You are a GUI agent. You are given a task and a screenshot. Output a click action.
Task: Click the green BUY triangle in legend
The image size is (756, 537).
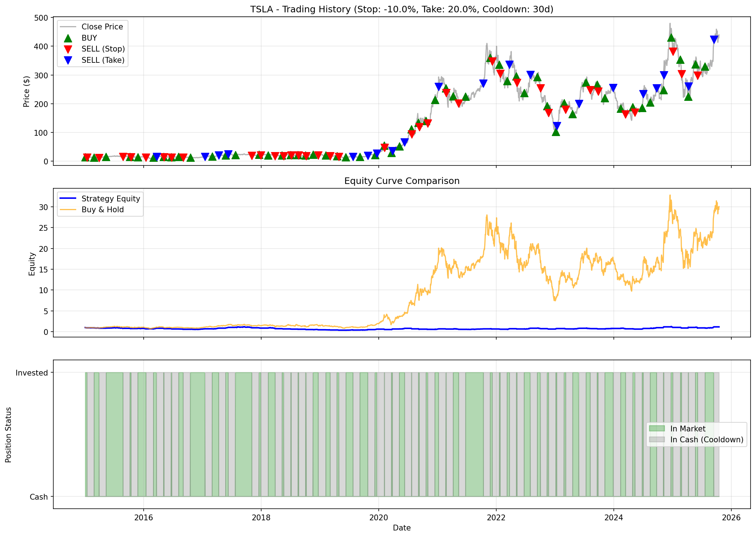point(68,38)
